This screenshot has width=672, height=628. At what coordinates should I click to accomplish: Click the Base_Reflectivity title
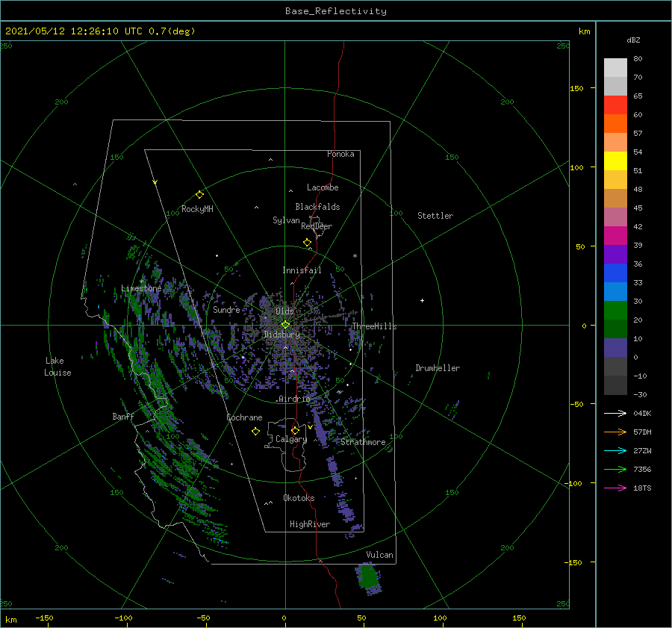336,11
